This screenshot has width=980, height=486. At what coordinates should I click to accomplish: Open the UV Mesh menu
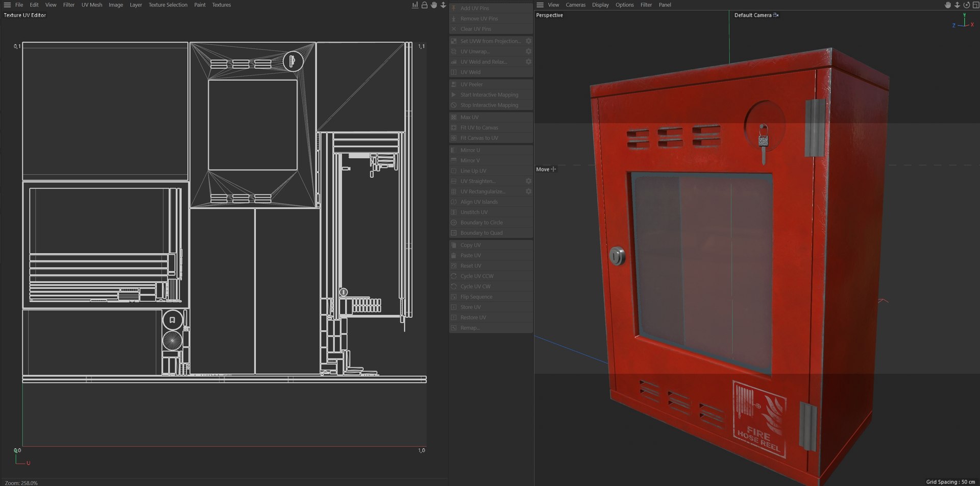click(x=92, y=5)
